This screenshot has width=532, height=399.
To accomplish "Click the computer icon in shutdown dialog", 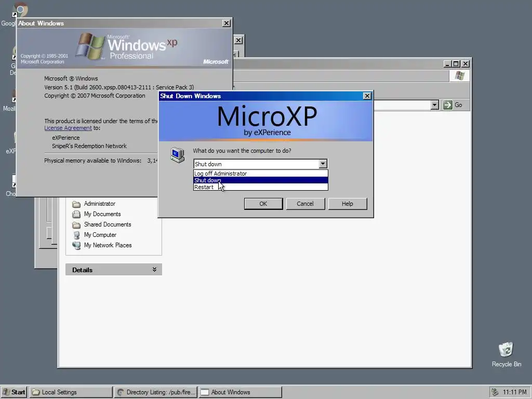I will 178,155.
